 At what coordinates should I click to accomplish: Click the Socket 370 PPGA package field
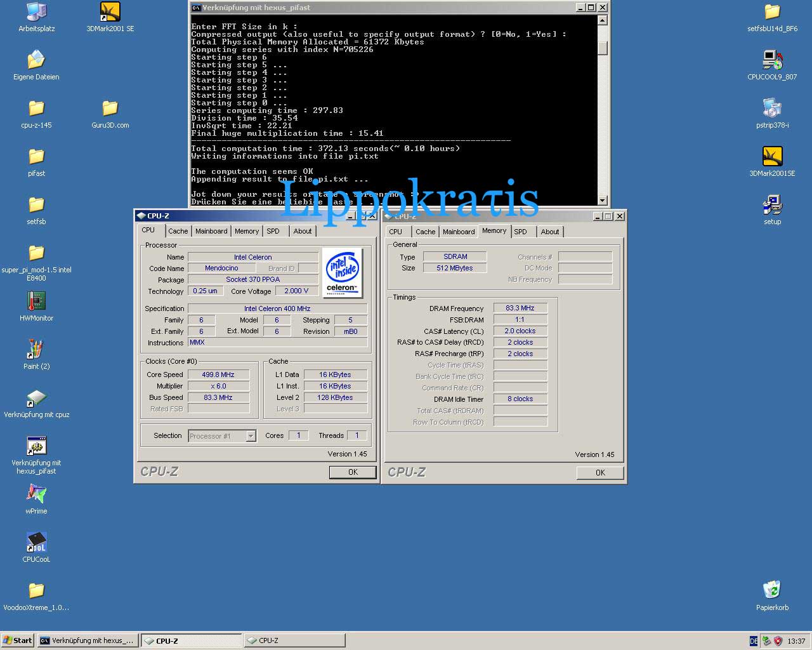(252, 280)
